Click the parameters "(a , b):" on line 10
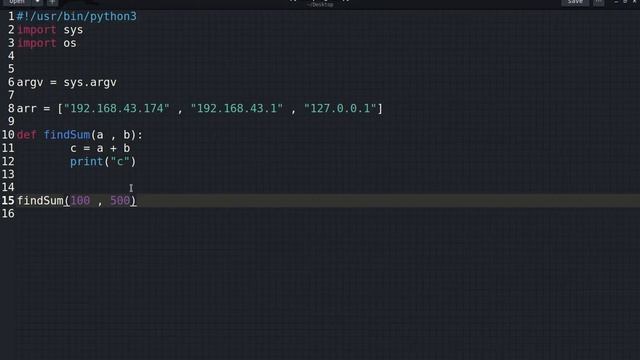 pos(117,135)
